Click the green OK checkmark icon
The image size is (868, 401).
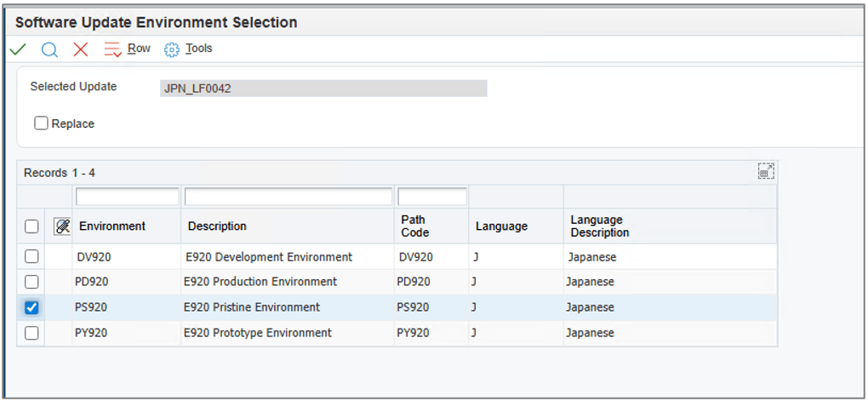click(17, 49)
